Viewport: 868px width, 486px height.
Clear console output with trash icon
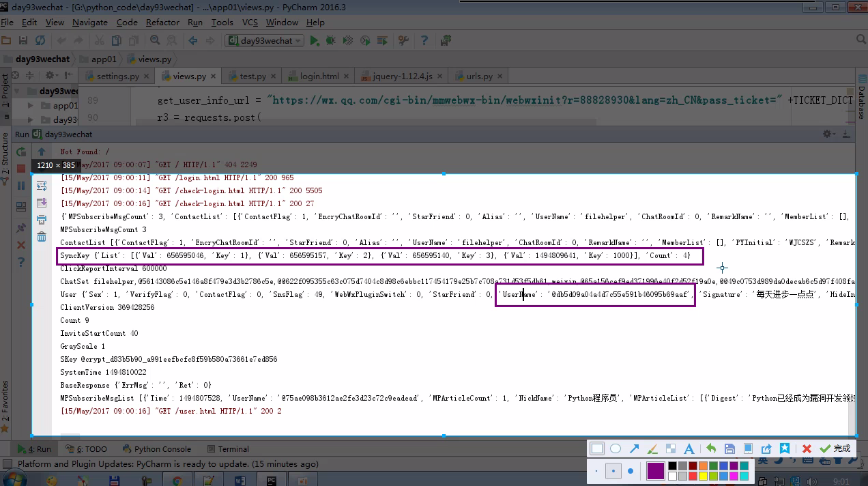[x=42, y=236]
